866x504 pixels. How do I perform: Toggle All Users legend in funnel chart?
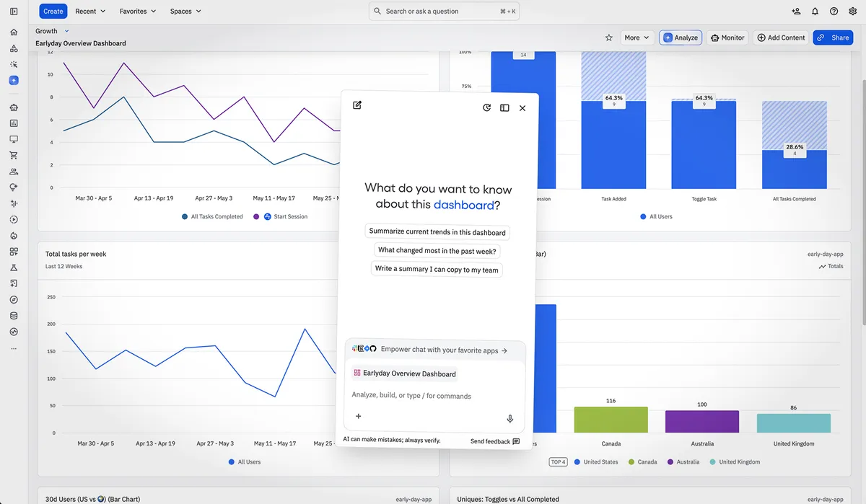[657, 216]
